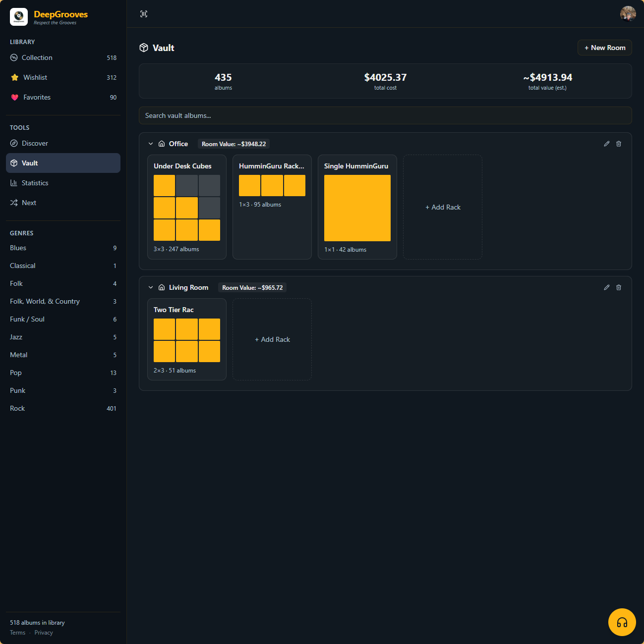This screenshot has width=644, height=644.
Task: Filter by Funk / Soul genre
Action: tap(63, 319)
